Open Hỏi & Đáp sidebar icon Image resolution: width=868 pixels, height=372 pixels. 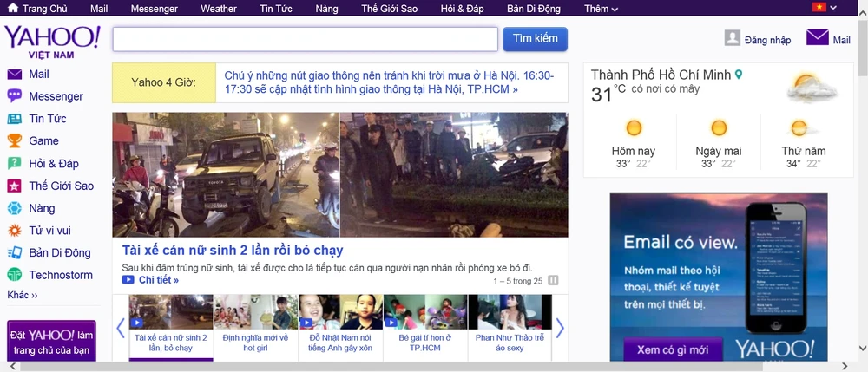tap(15, 164)
